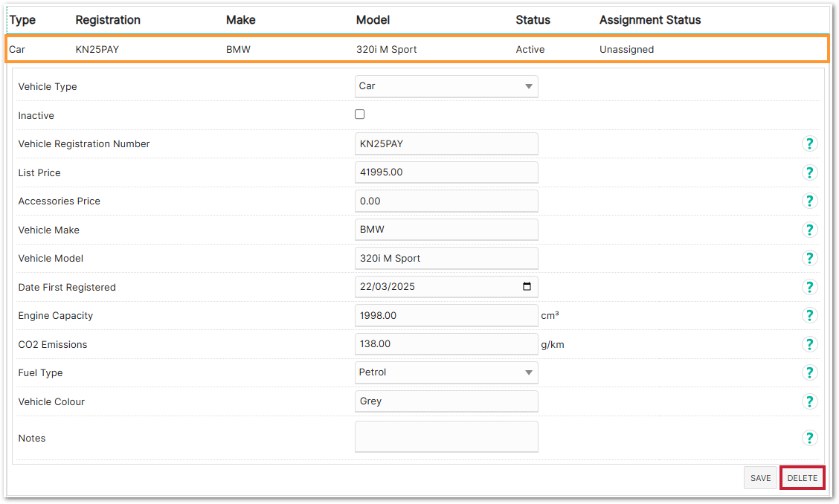
Task: Sort by Registration column header
Action: (x=108, y=20)
